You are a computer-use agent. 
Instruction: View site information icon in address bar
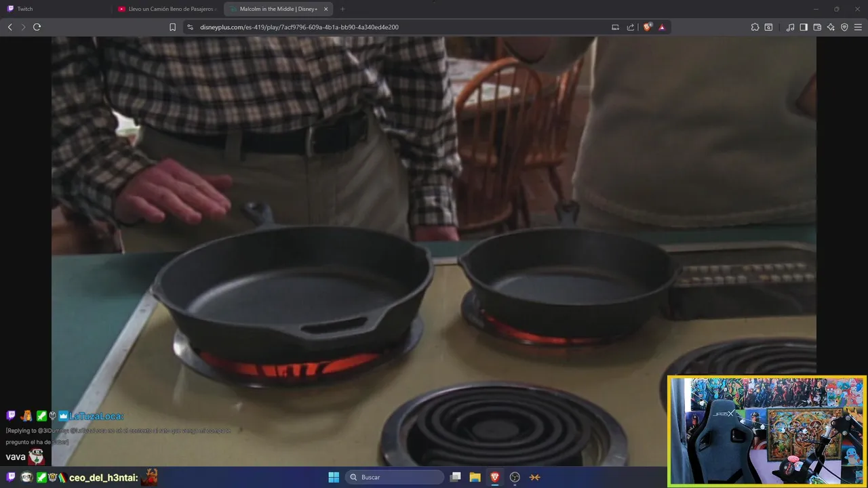[190, 27]
